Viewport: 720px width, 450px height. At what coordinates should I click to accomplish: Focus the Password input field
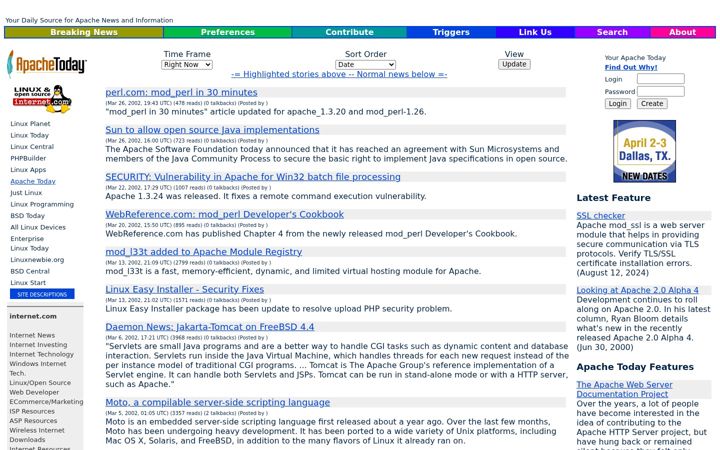point(660,91)
